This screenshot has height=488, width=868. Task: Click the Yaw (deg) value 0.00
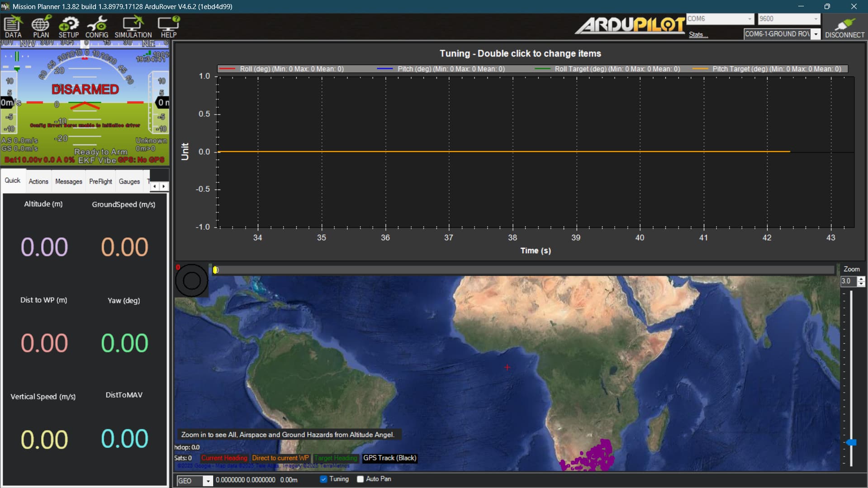(x=124, y=343)
